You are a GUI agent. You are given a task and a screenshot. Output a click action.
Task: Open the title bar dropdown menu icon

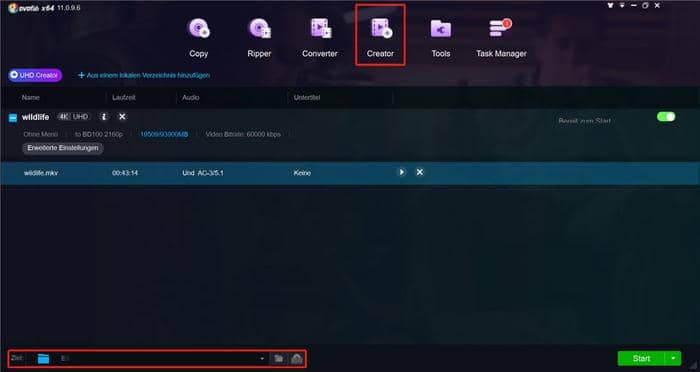pos(622,6)
